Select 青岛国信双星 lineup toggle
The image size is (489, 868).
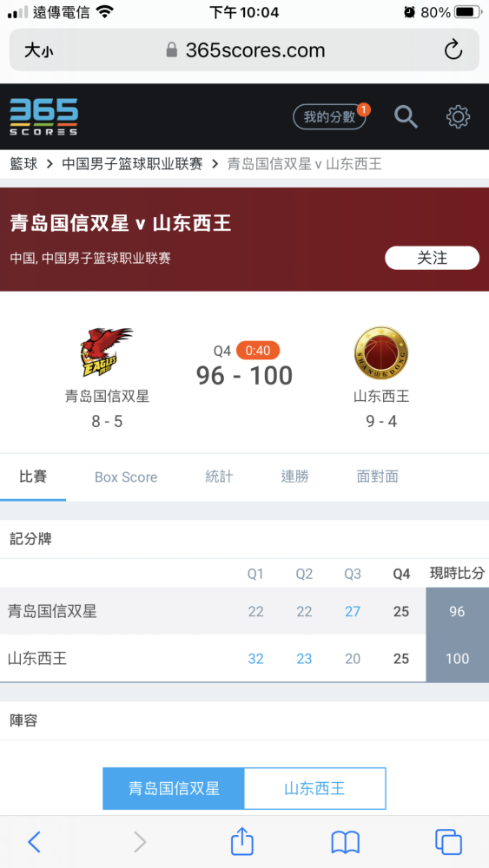(x=174, y=788)
